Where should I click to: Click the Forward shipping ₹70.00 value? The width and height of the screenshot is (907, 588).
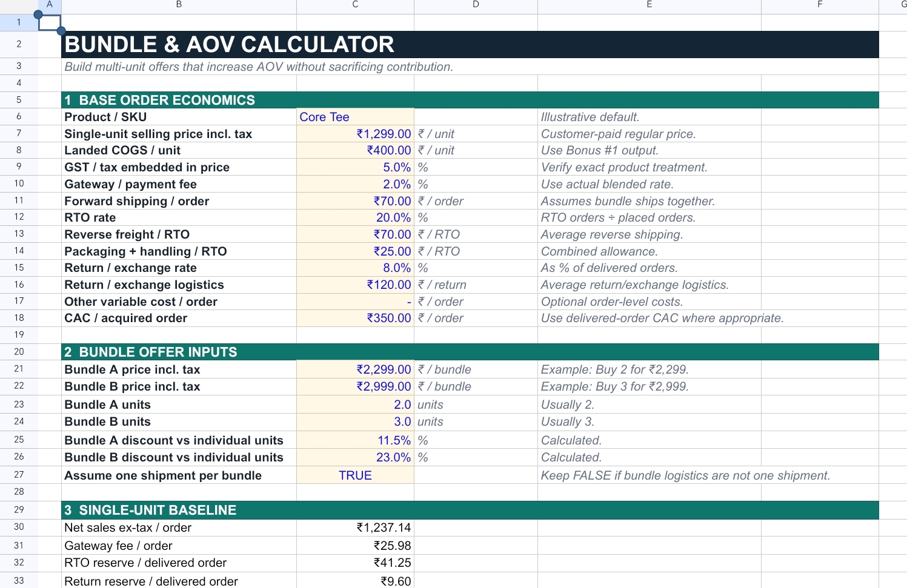392,201
